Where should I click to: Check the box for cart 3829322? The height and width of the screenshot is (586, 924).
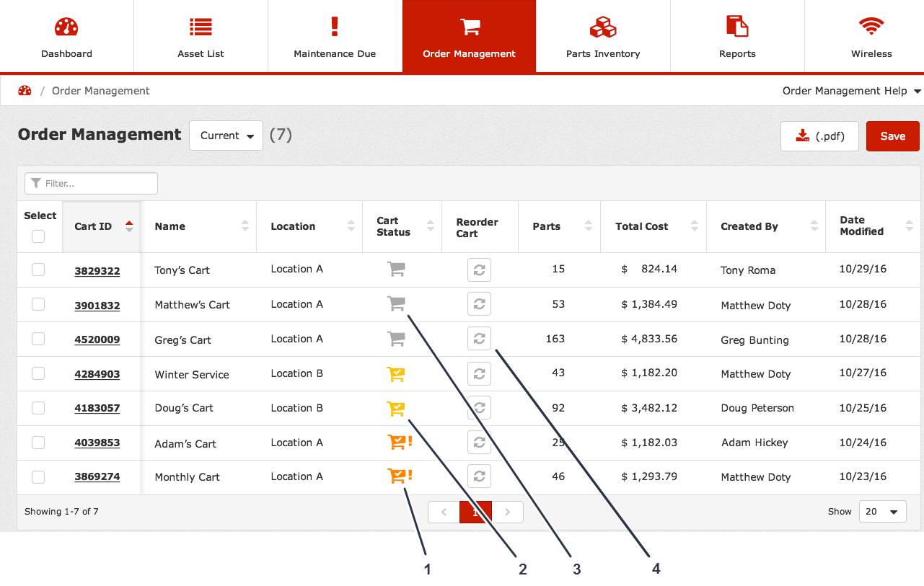click(38, 270)
